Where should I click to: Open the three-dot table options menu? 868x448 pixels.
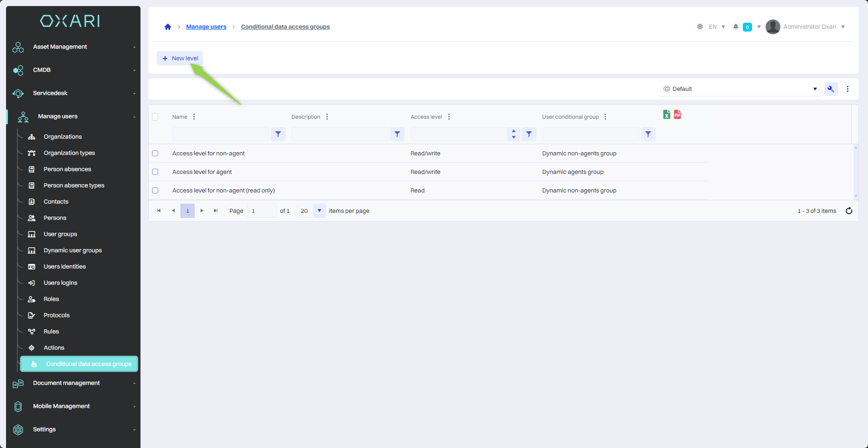coord(848,89)
